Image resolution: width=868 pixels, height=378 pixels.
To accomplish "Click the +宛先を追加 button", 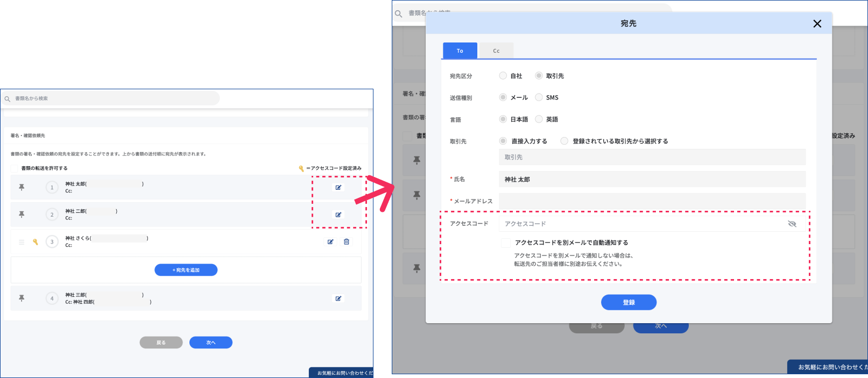I will point(186,270).
